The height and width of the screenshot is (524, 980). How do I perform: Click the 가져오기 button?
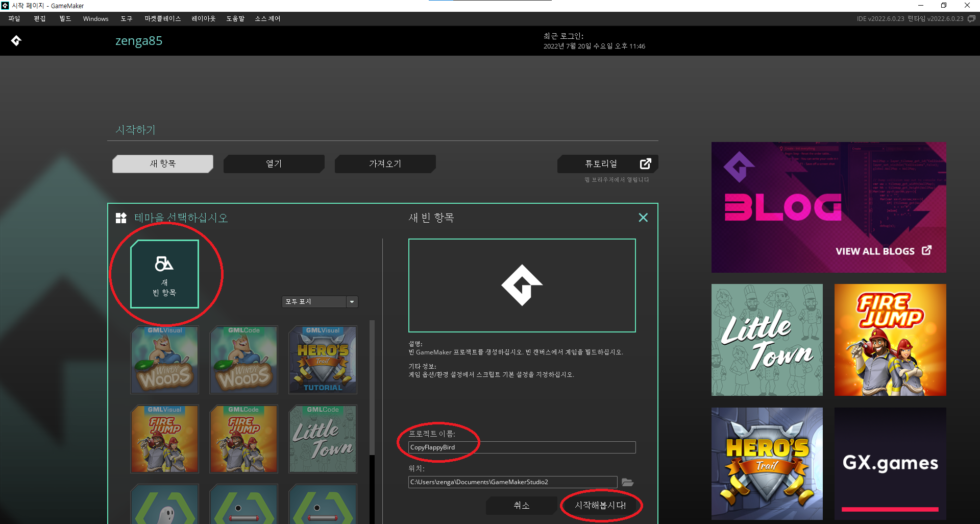tap(385, 164)
